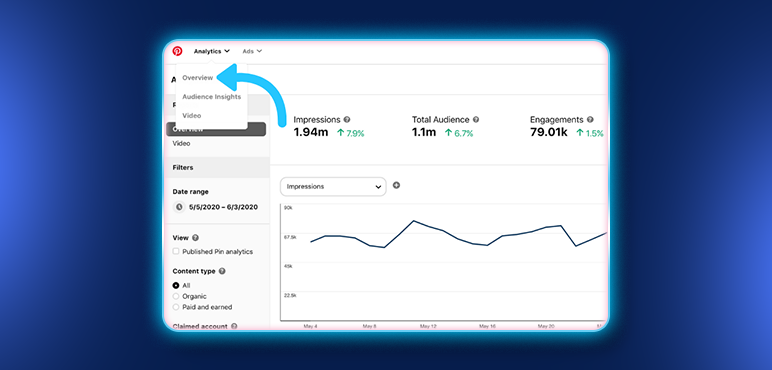The height and width of the screenshot is (370, 772).
Task: Click the Impressions info icon
Action: point(347,120)
